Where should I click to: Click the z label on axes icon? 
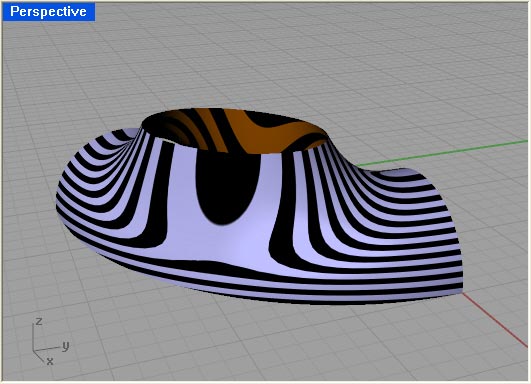pos(39,321)
